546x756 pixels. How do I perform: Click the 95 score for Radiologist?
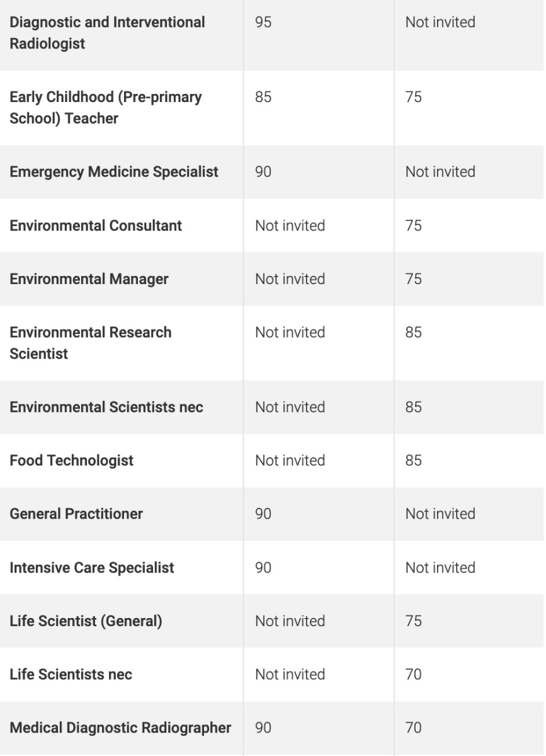point(263,22)
